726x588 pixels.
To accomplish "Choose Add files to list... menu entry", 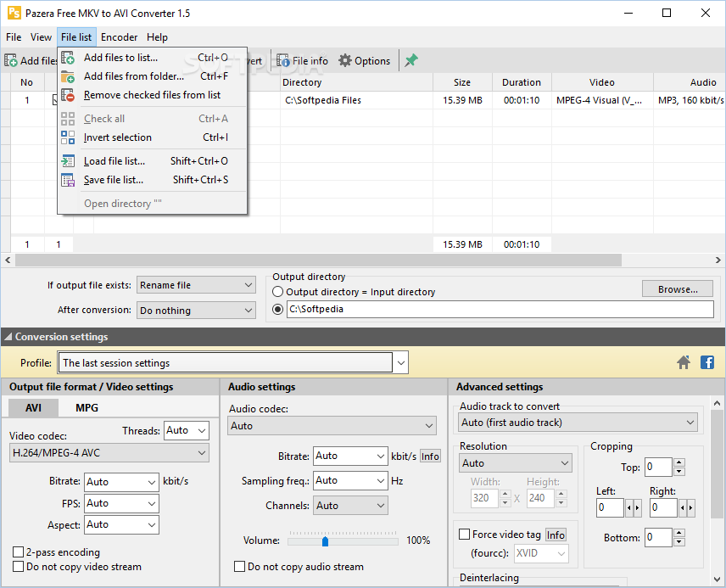I will [152, 58].
